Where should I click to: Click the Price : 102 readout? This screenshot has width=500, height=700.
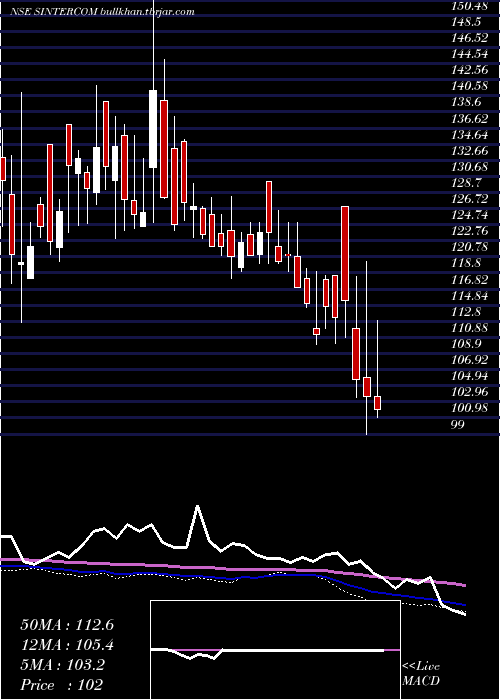tap(62, 685)
